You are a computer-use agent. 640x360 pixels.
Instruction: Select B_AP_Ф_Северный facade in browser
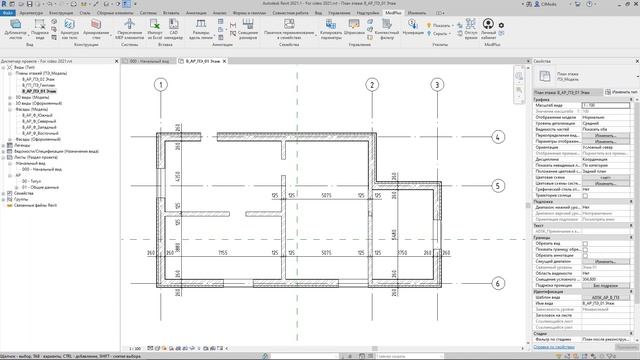click(39, 121)
